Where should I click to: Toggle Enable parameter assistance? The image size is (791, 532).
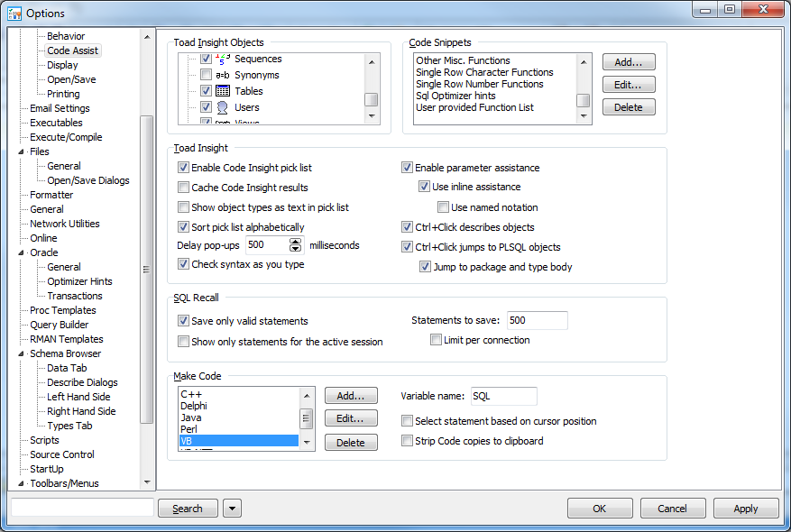pos(407,168)
